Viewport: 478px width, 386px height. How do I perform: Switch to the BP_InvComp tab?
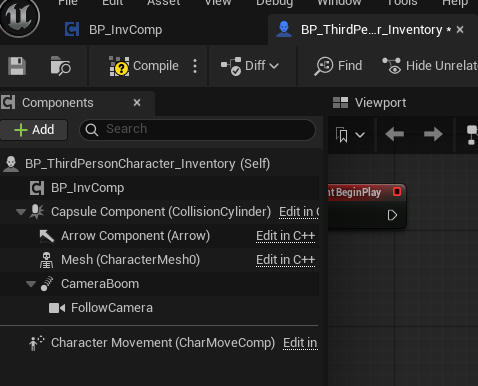tap(114, 30)
